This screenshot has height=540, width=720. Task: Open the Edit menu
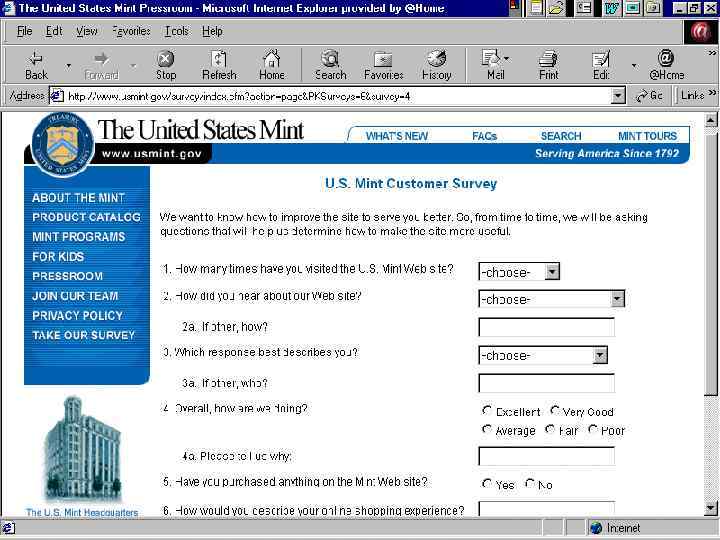[x=54, y=31]
